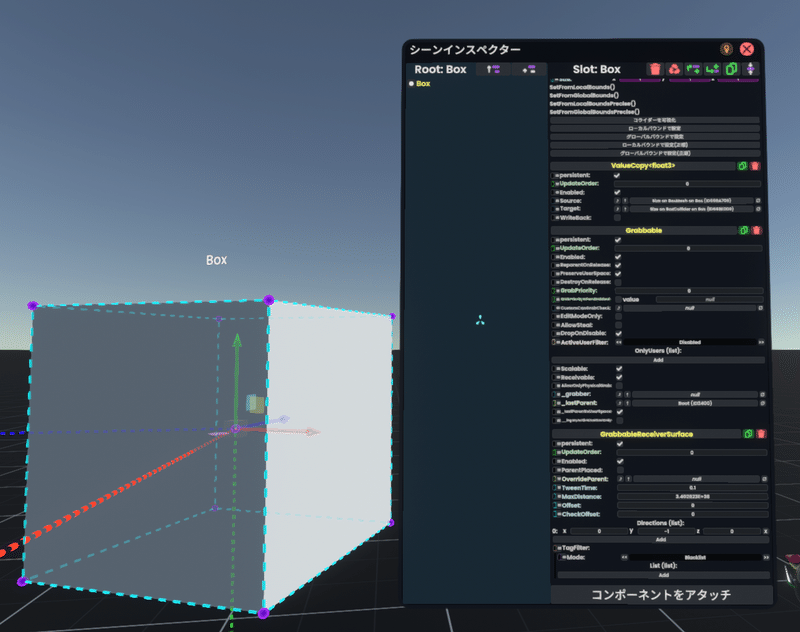Cycle ActiveUserFilter to next value
Viewport: 800px width, 632px height.
coord(761,342)
